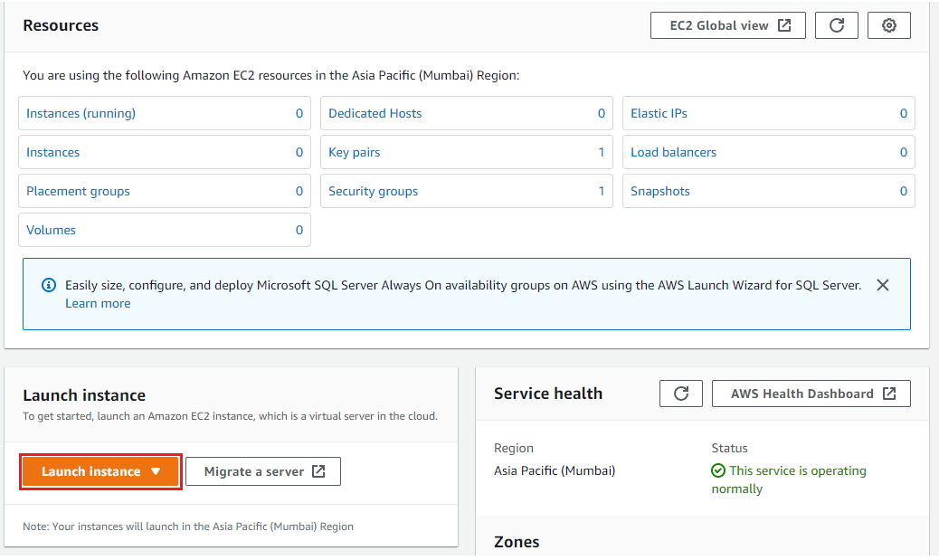
Task: Open Load balancers link
Action: [673, 152]
